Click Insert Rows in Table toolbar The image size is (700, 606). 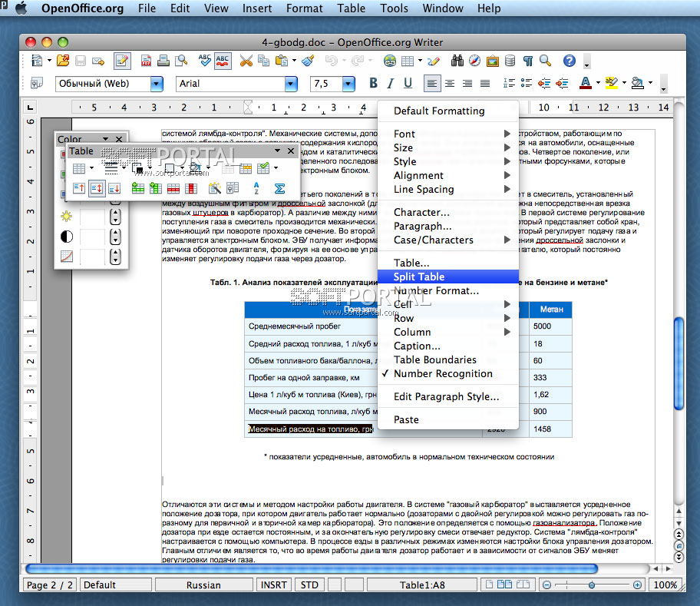coord(138,188)
